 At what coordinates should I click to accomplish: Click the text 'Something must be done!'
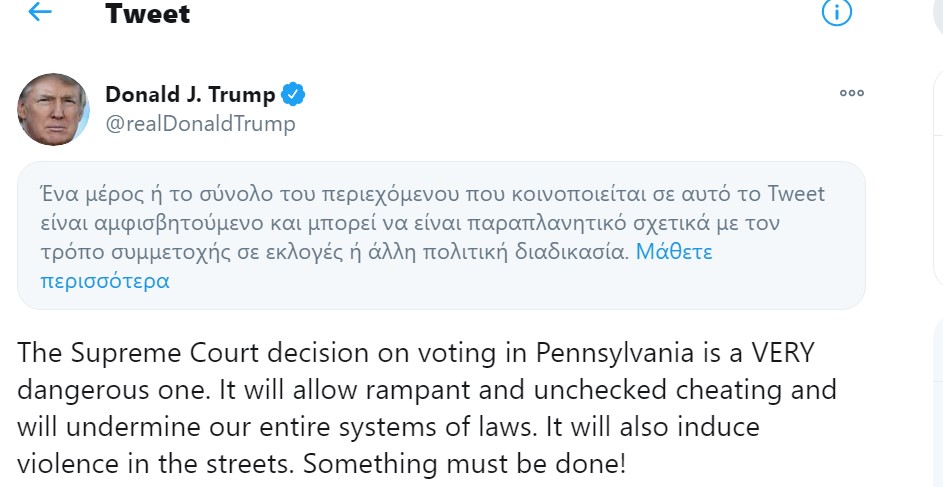pyautogui.click(x=464, y=464)
